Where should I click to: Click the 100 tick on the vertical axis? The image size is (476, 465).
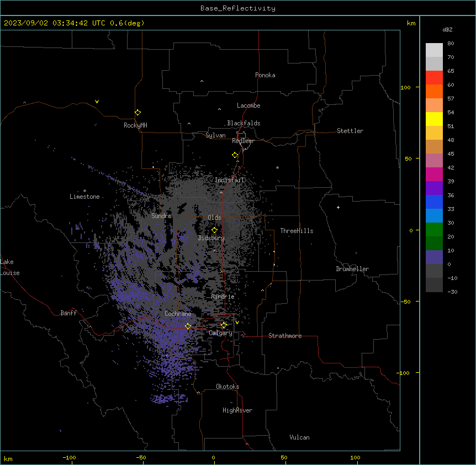405,88
